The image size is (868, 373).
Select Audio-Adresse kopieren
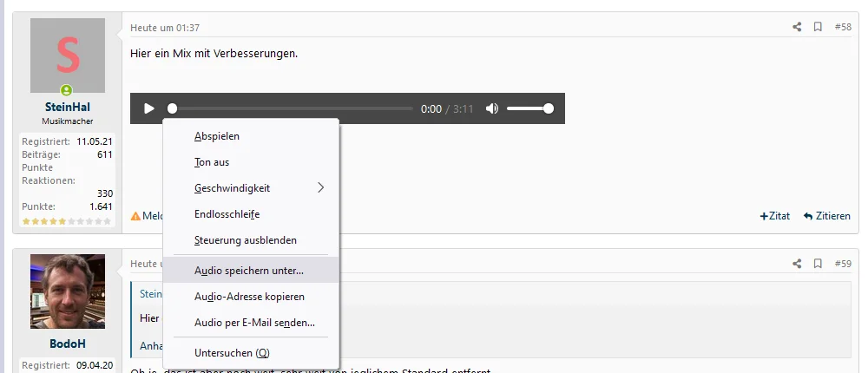251,297
